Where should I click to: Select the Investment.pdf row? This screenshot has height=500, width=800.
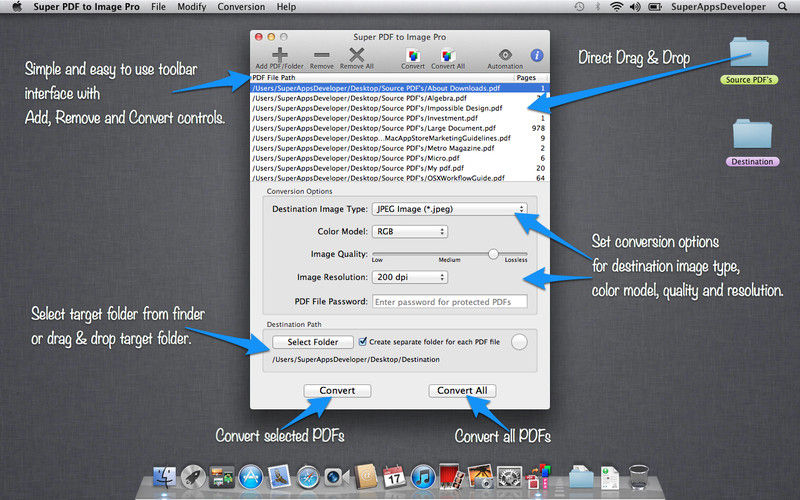[399, 118]
